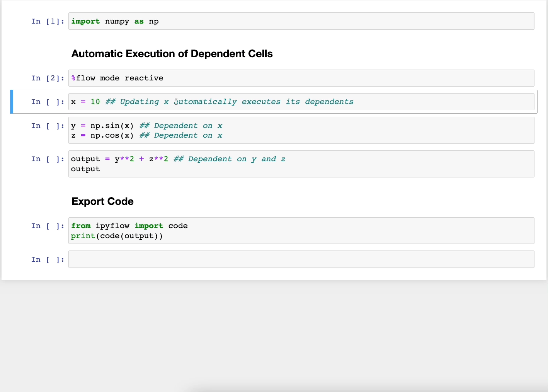Viewport: 548px width, 392px height.
Task: Focus the empty code cell at the bottom
Action: click(x=301, y=259)
